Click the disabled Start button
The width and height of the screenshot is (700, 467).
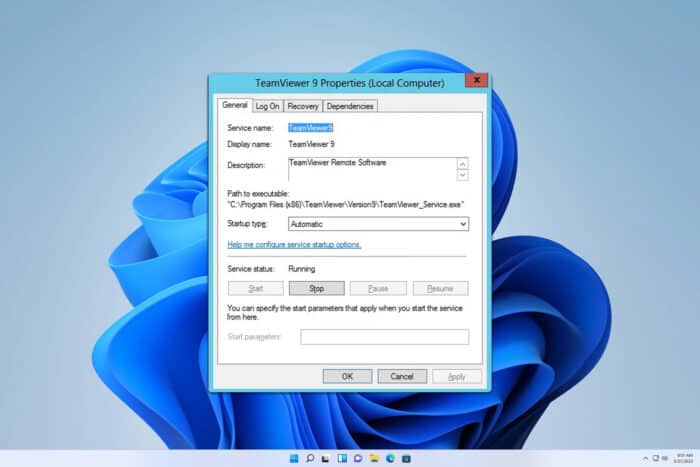tap(255, 288)
